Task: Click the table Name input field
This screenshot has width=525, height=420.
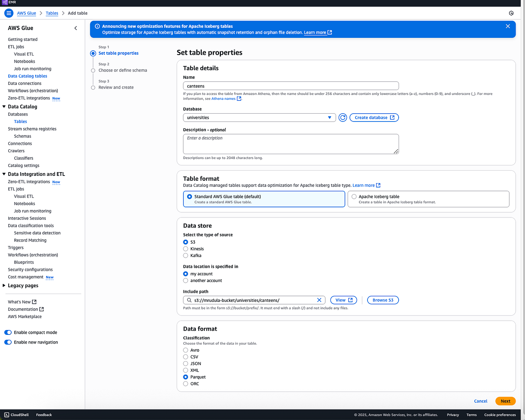Action: pos(291,86)
